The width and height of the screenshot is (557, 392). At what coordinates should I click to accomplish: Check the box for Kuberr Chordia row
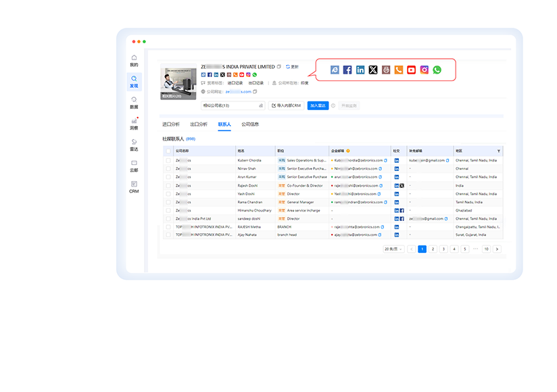click(168, 160)
